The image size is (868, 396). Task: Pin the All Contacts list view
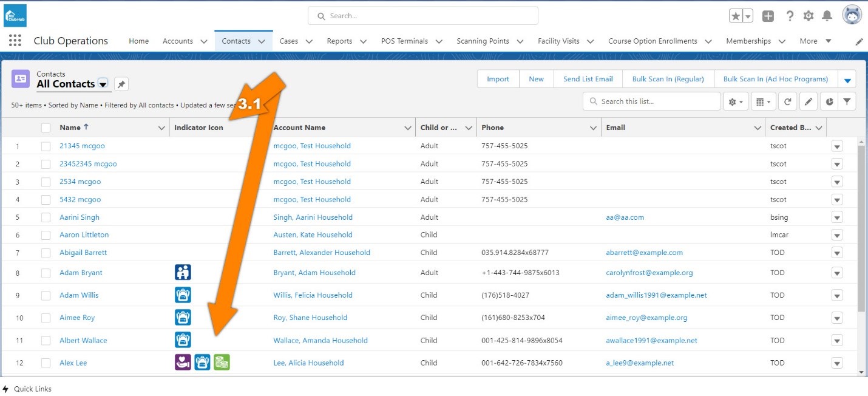tap(121, 84)
